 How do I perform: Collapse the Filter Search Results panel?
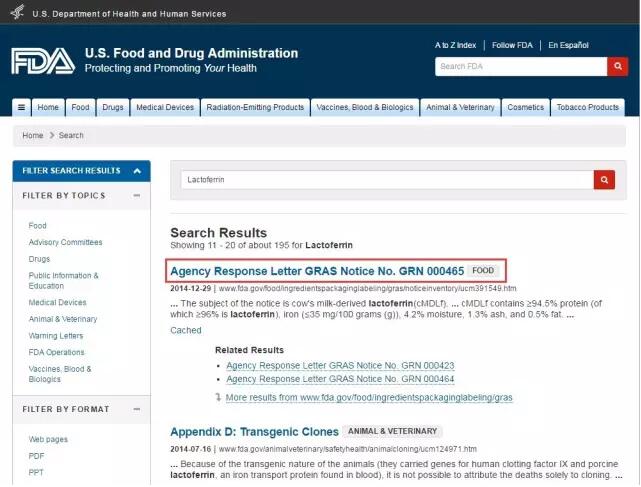click(137, 171)
